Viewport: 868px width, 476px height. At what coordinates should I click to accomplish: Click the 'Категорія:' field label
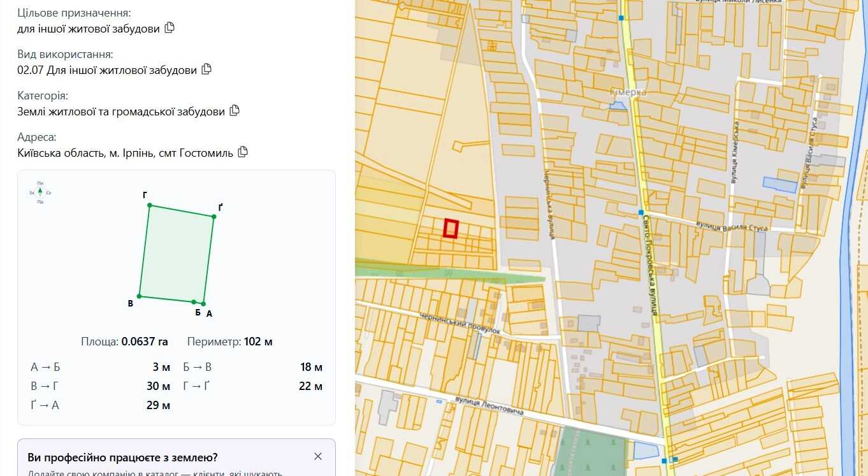(x=43, y=96)
